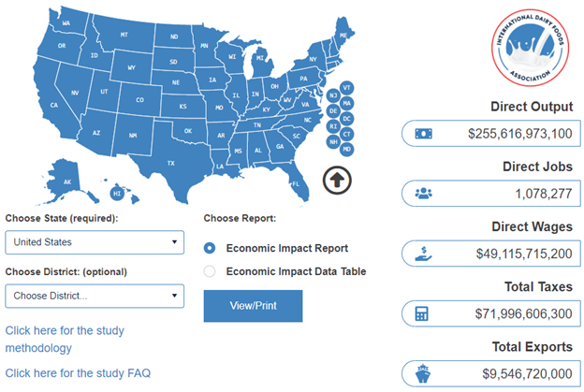The height and width of the screenshot is (392, 584).
Task: Expand the Choose District dropdown
Action: pyautogui.click(x=95, y=296)
